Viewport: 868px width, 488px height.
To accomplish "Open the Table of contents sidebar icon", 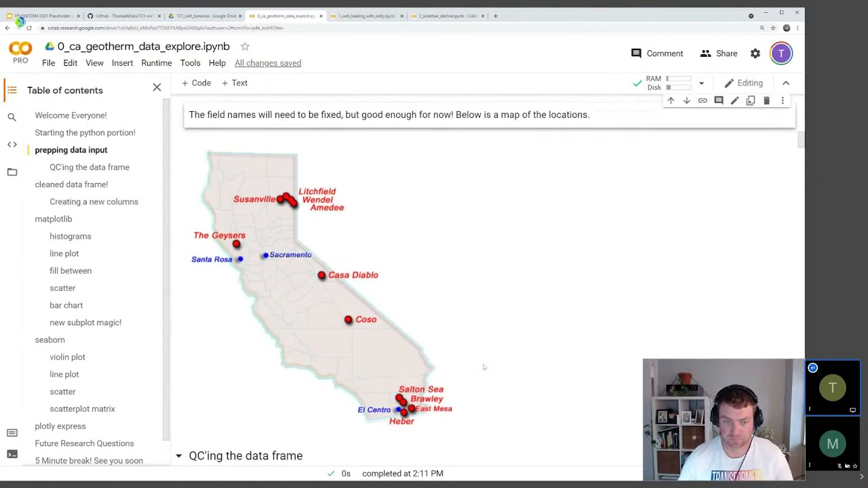I will [x=12, y=90].
